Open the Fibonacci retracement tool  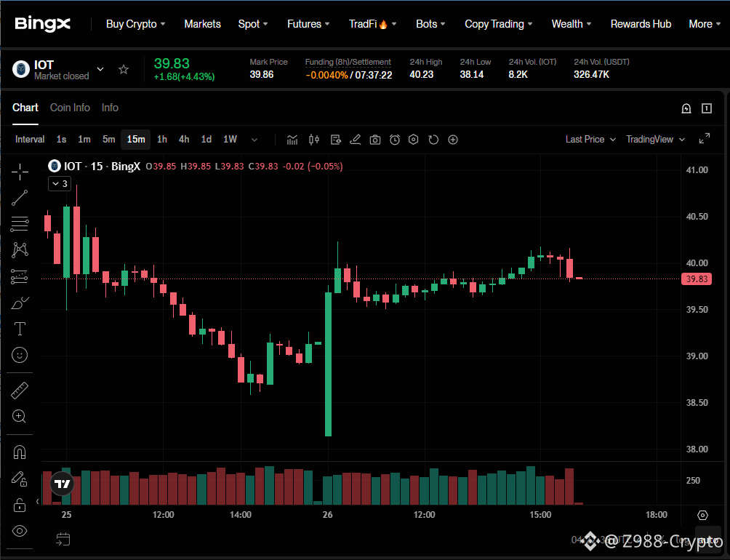tap(20, 224)
